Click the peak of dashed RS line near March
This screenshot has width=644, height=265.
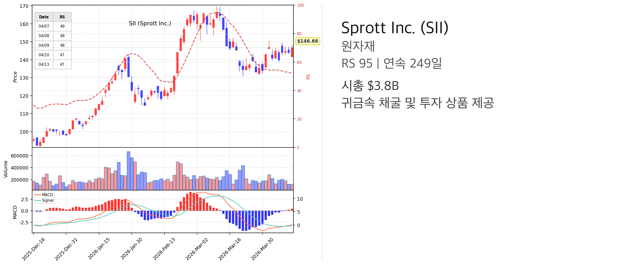coord(217,13)
